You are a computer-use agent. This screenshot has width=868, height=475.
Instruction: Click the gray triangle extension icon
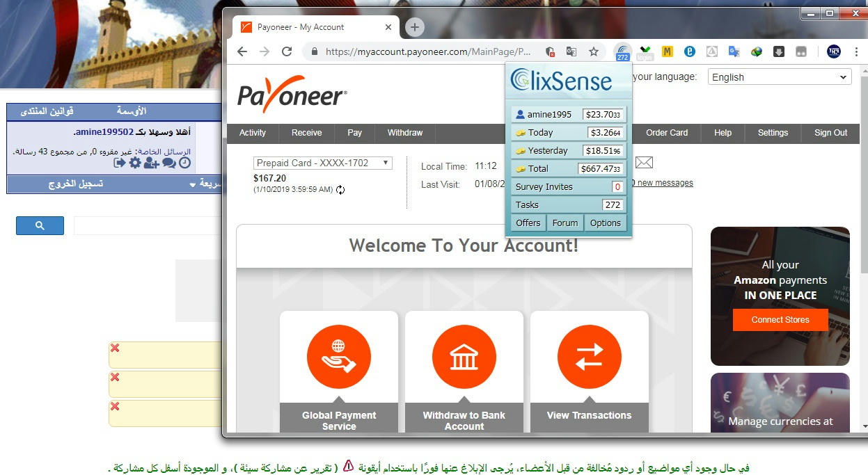coord(712,51)
